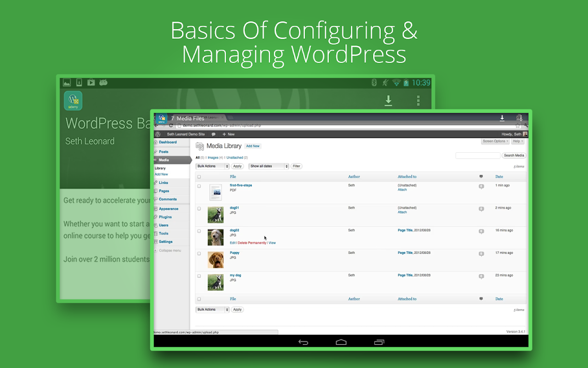Click the Add New button by Media Library
This screenshot has width=588, height=368.
[253, 146]
